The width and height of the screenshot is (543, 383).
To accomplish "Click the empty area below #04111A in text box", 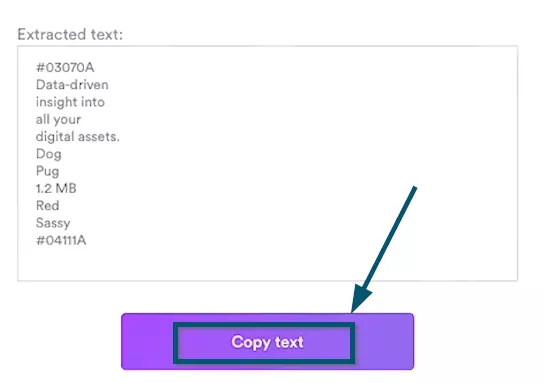I will click(x=139, y=264).
